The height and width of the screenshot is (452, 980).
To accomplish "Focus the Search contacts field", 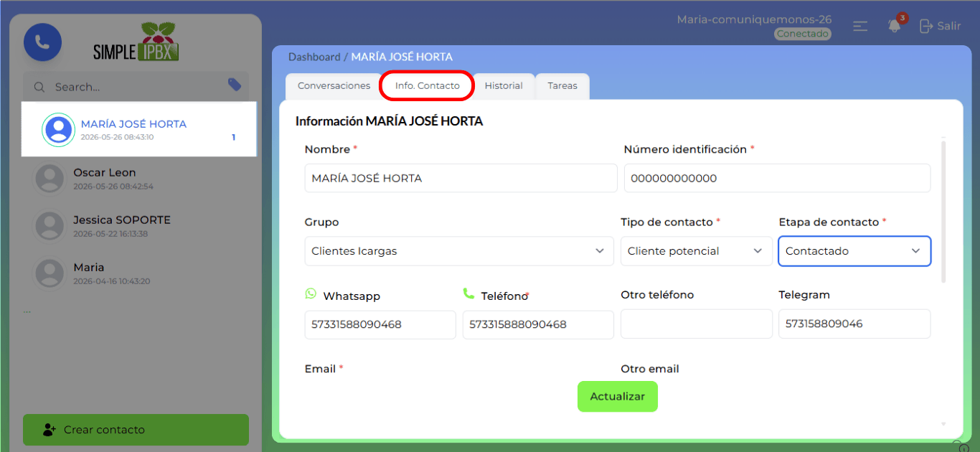I will 136,87.
